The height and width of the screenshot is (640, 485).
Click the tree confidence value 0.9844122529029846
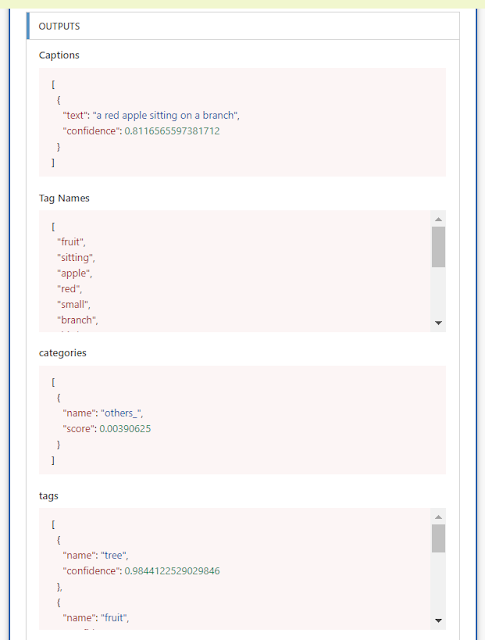click(x=172, y=571)
